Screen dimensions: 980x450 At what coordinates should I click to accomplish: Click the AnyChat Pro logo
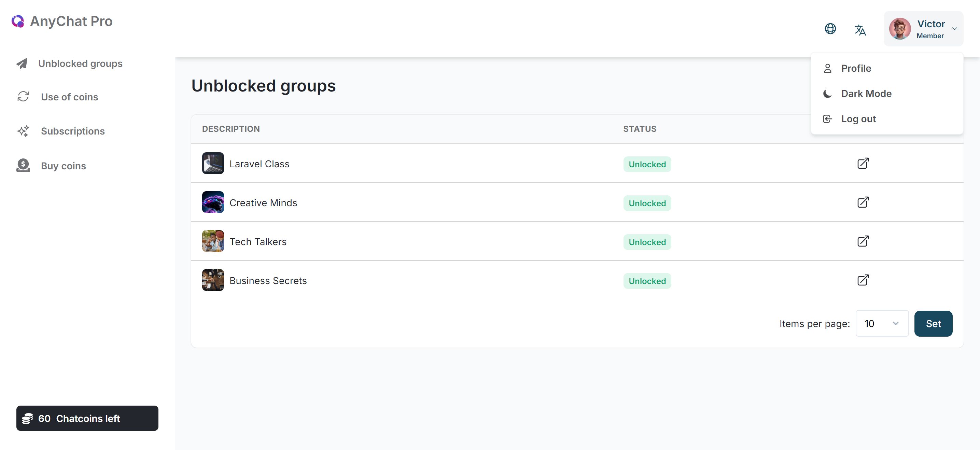[18, 21]
